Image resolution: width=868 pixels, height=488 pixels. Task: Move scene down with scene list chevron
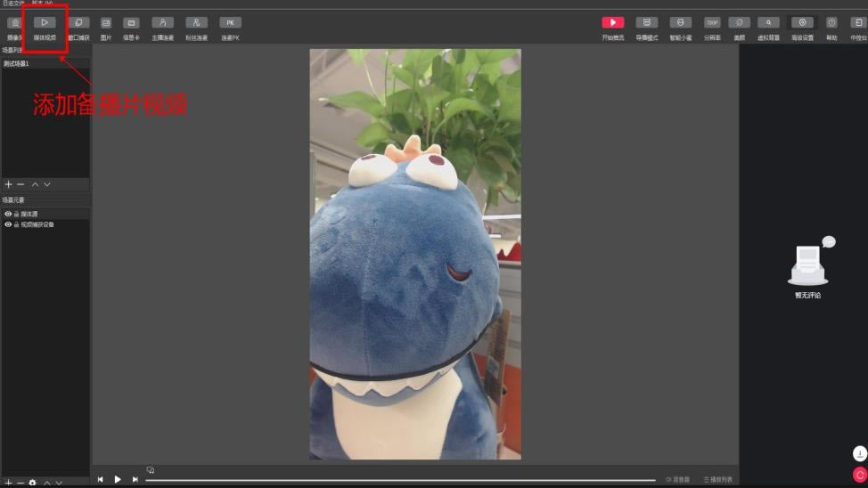(x=47, y=184)
